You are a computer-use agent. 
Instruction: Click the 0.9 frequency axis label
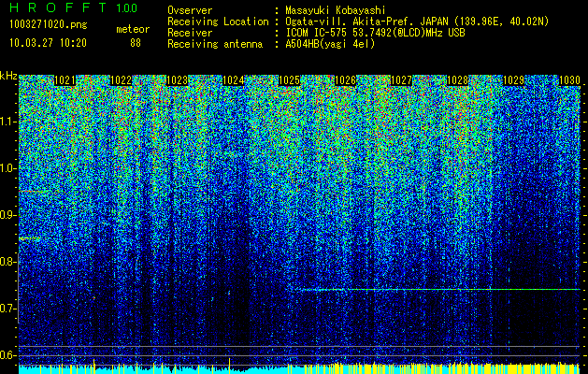[x=7, y=215]
